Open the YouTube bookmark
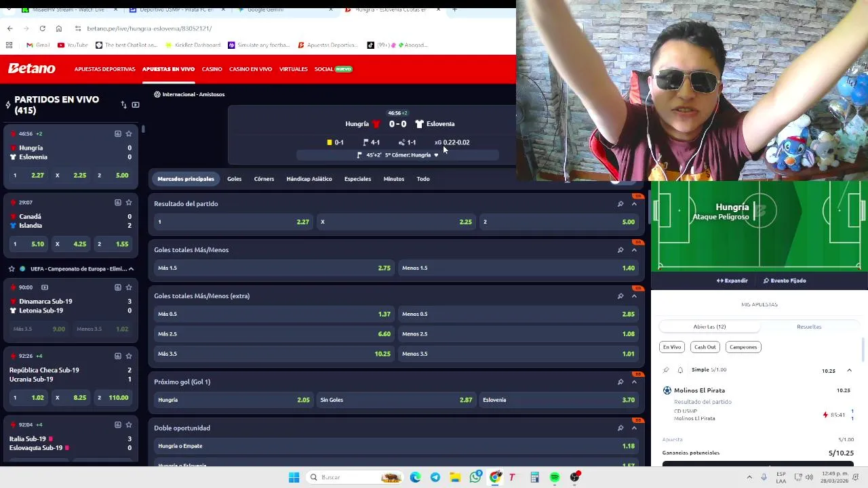Screen dimensions: 868x488 click(x=73, y=45)
